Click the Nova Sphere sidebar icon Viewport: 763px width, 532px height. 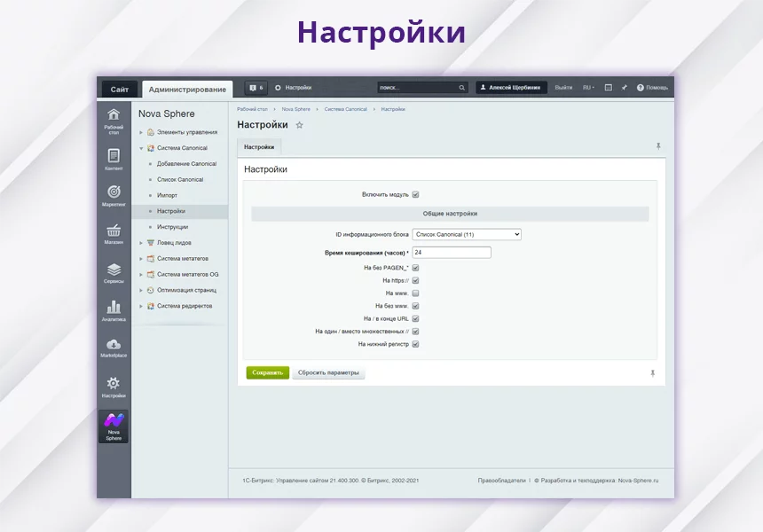114,425
